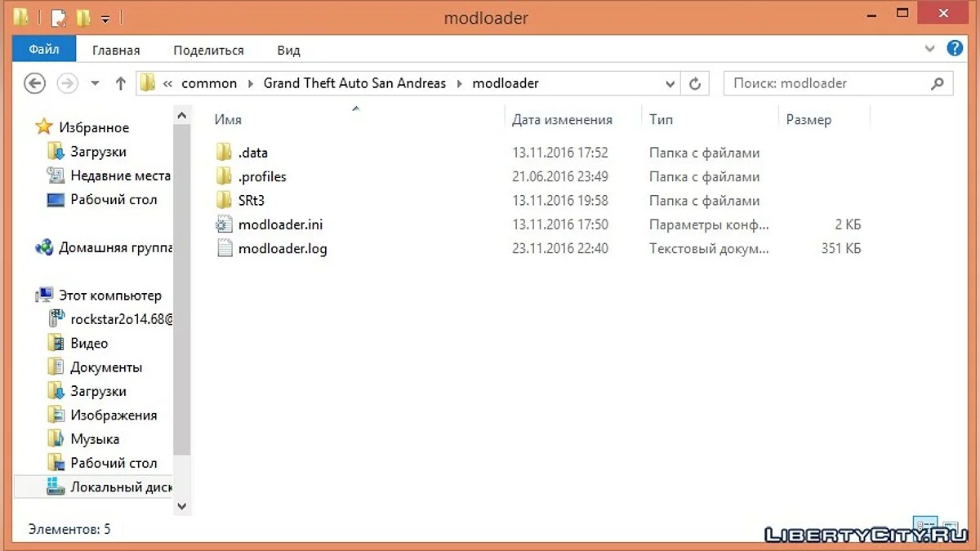Go back with the Back arrow button
The height and width of the screenshot is (551, 980).
pyautogui.click(x=34, y=83)
